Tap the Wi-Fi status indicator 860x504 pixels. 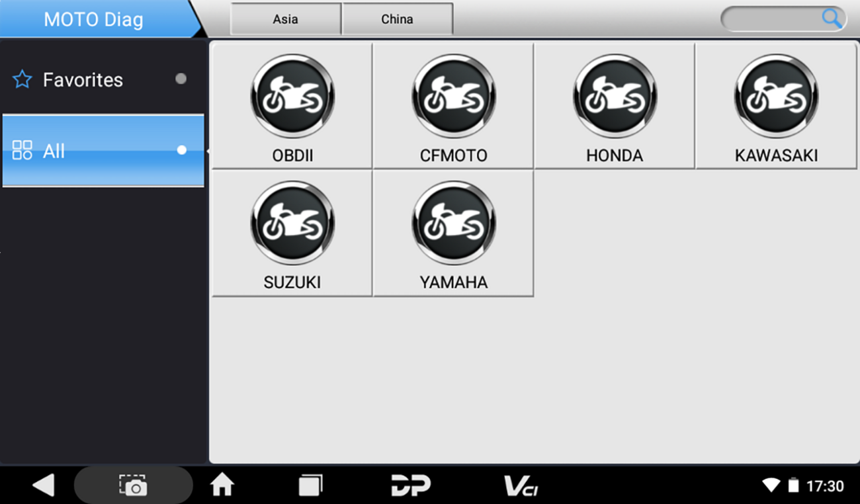(771, 486)
